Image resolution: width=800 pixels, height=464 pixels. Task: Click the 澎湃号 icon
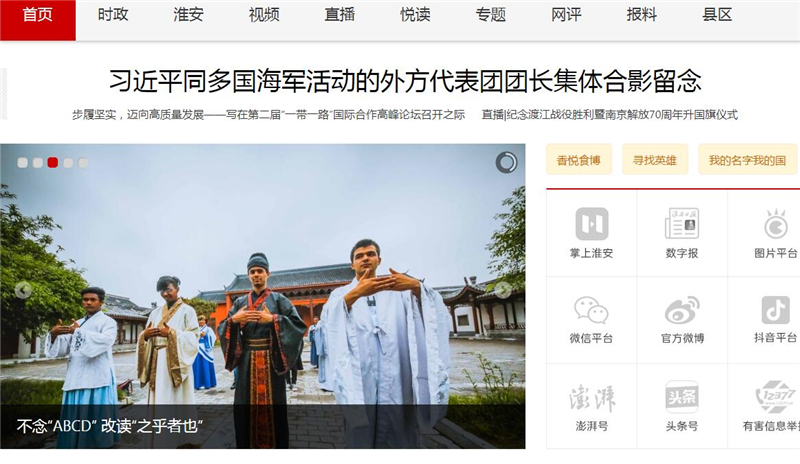click(592, 398)
